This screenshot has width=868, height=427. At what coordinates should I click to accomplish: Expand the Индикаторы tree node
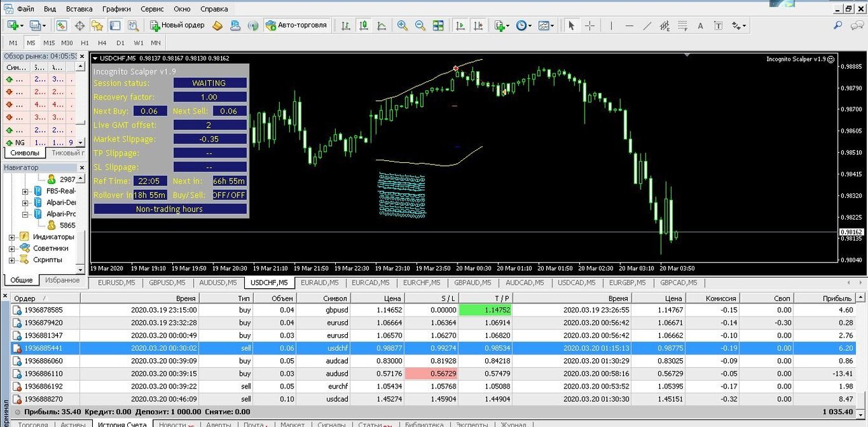[x=12, y=237]
